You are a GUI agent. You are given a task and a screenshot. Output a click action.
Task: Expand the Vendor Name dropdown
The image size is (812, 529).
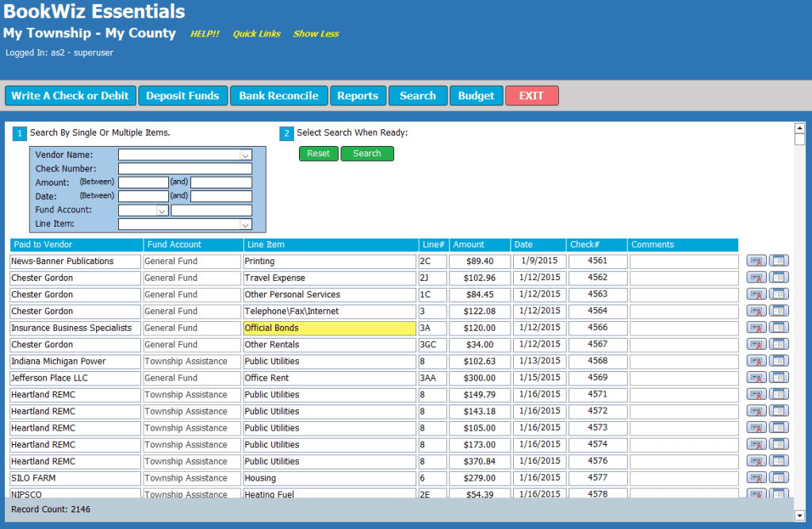click(x=245, y=155)
